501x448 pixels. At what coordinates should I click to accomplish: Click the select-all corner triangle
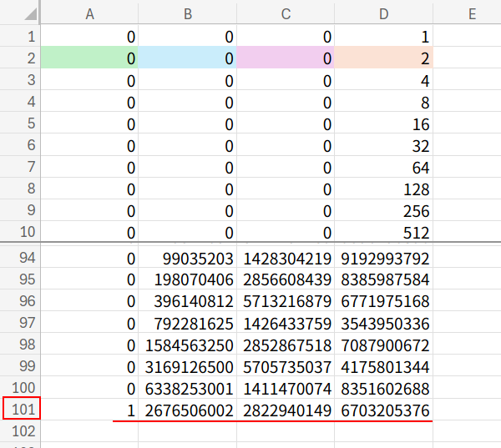[x=25, y=13]
